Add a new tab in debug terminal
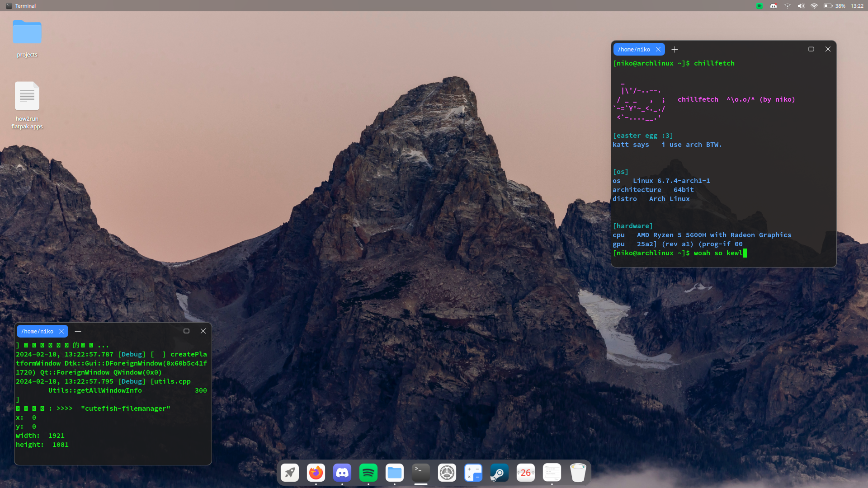Screen dimensions: 868x488 pyautogui.click(x=78, y=331)
